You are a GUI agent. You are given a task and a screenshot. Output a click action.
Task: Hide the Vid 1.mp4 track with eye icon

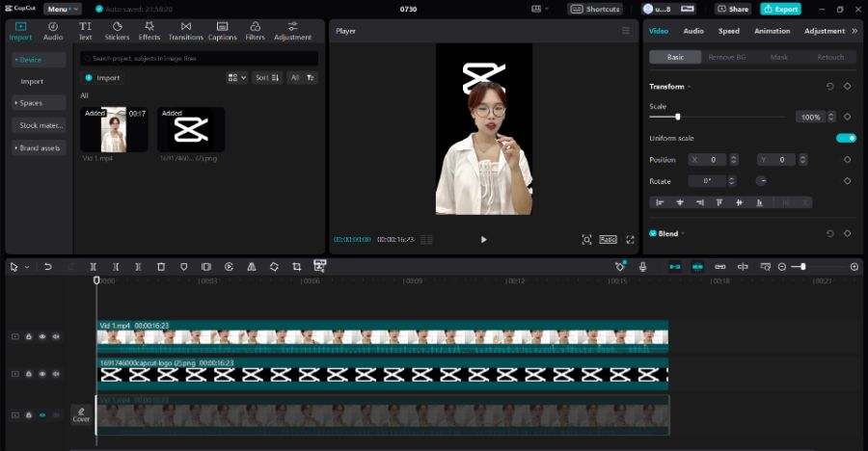coord(42,336)
